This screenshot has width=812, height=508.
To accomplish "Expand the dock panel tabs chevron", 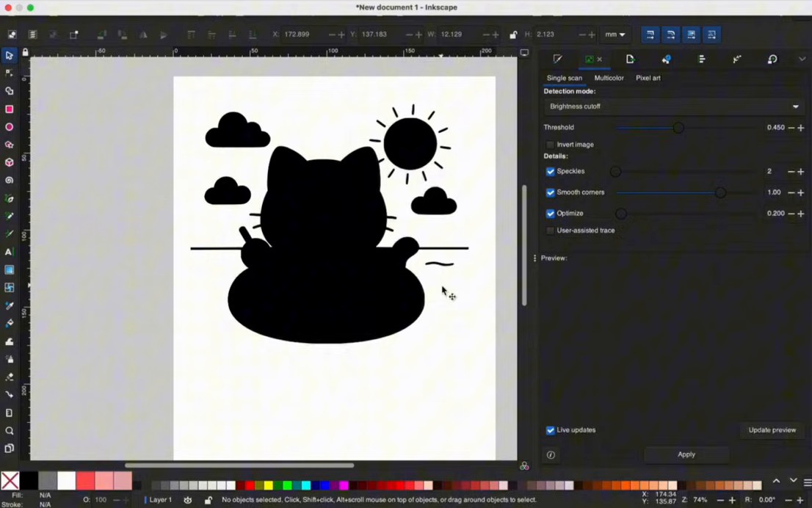I will coord(802,59).
